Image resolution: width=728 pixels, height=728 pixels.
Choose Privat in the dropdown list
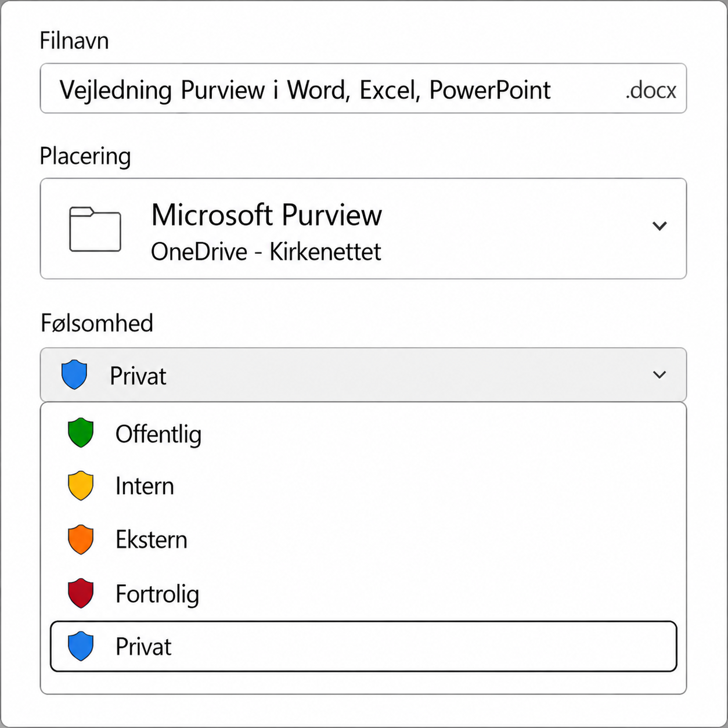[x=363, y=647]
